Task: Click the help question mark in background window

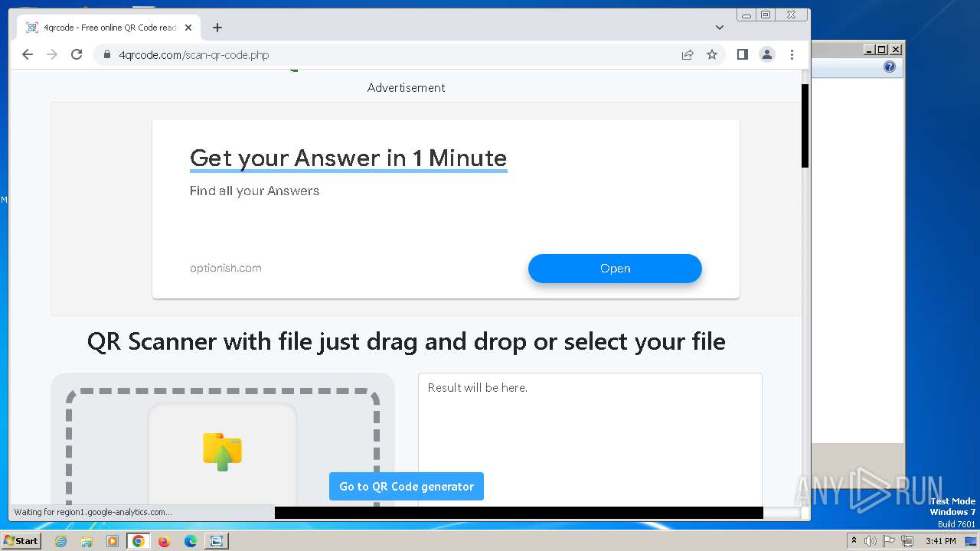Action: click(889, 67)
